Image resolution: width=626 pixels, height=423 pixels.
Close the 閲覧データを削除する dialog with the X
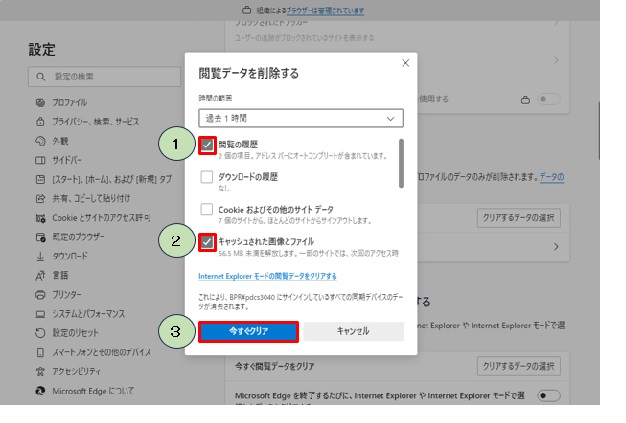click(406, 63)
